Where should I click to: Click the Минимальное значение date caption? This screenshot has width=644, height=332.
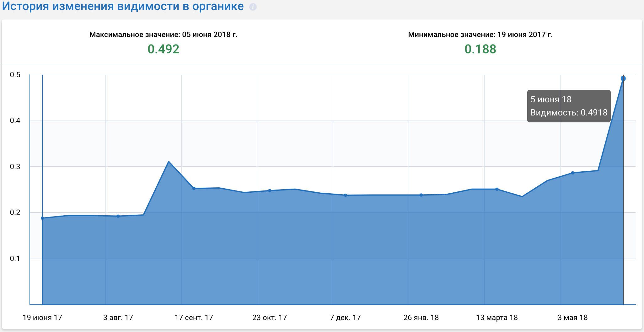[480, 35]
